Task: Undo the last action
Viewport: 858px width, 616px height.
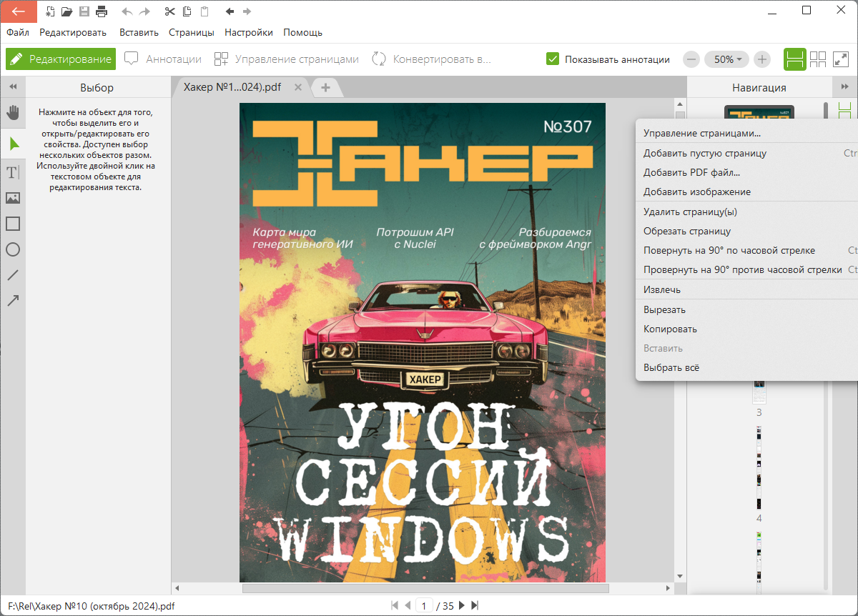Action: coord(127,11)
